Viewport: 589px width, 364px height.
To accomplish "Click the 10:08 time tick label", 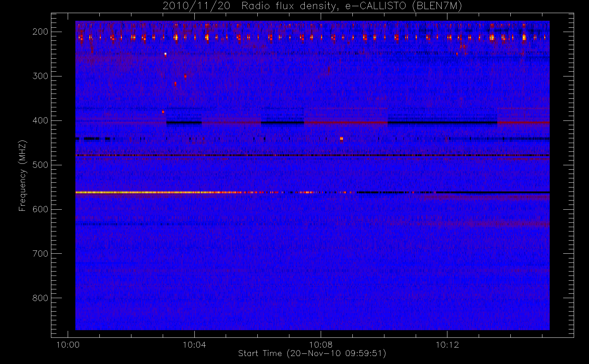I will pos(321,345).
